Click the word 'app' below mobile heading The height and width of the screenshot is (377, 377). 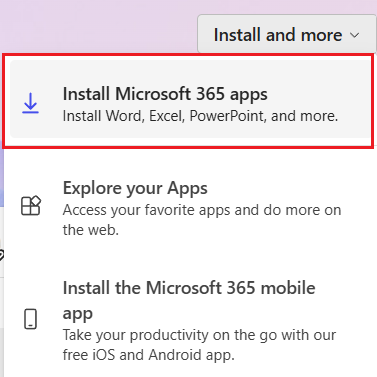(78, 314)
